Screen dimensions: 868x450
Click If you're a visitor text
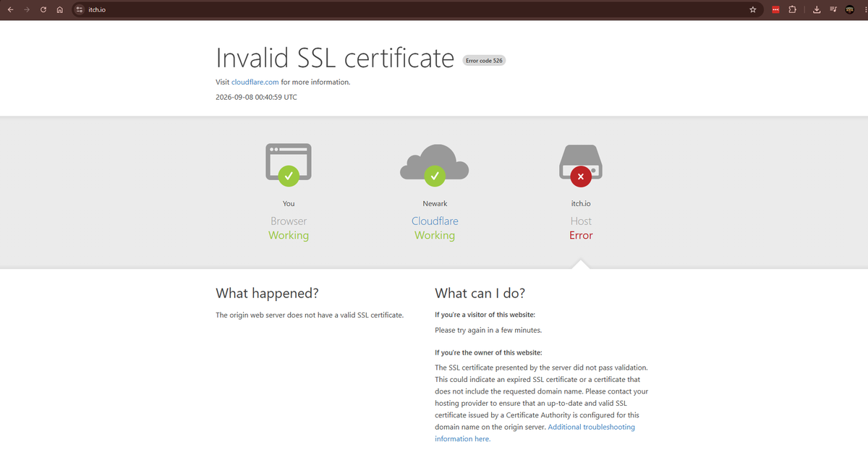[485, 315]
